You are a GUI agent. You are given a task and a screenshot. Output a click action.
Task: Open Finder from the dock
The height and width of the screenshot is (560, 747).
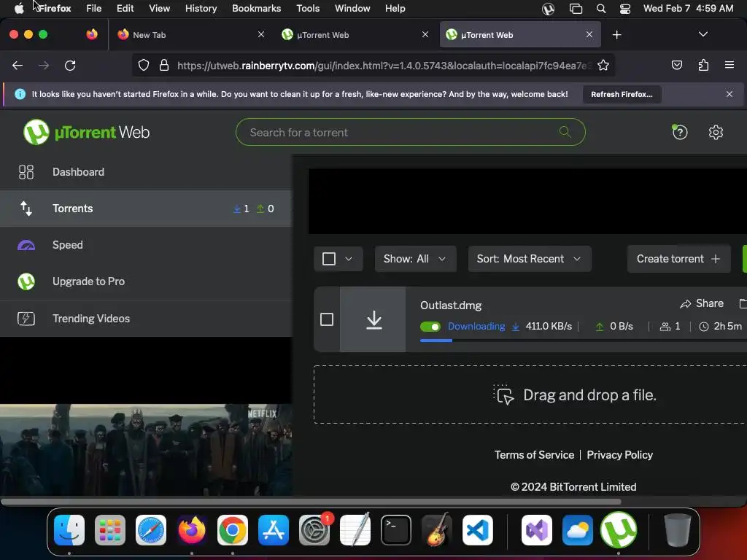(x=69, y=529)
